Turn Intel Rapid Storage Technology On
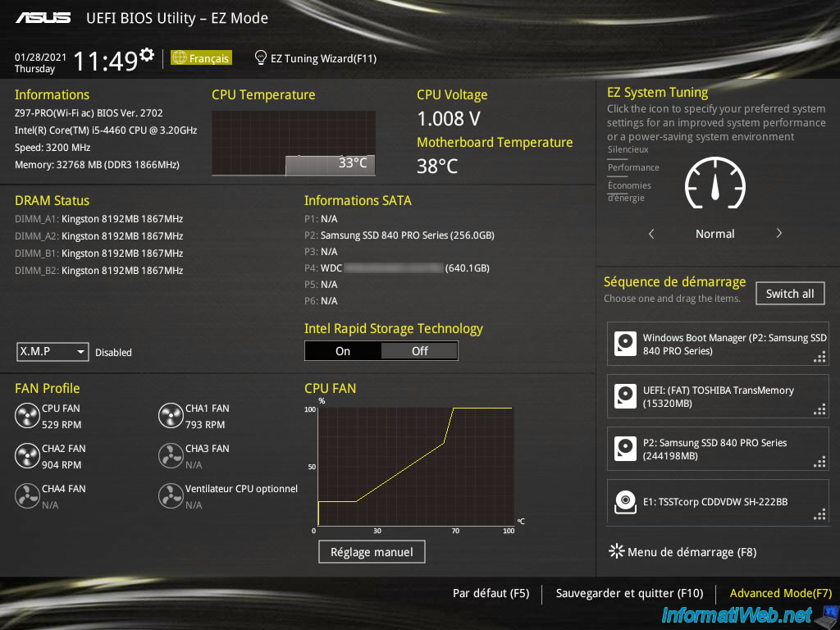 (x=343, y=351)
